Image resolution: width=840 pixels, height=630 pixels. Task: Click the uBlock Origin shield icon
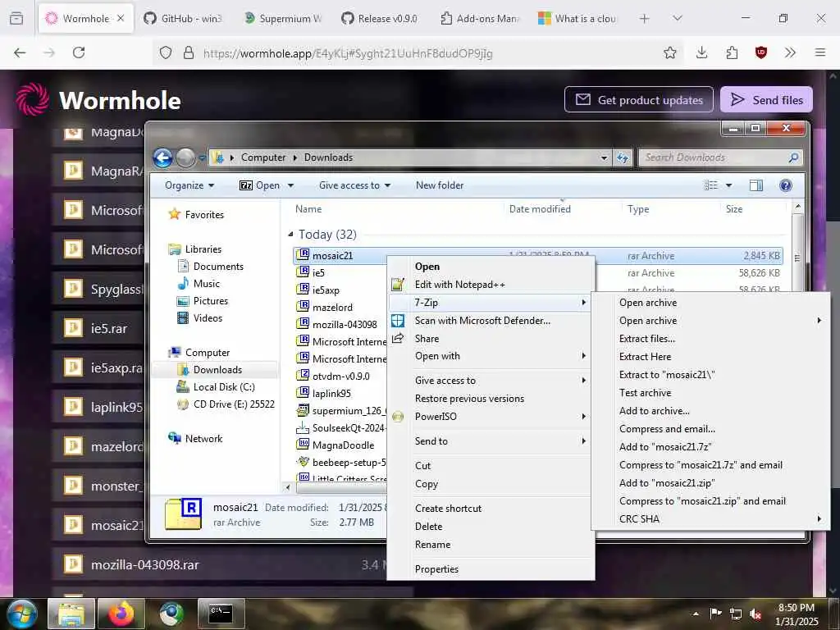coord(760,52)
